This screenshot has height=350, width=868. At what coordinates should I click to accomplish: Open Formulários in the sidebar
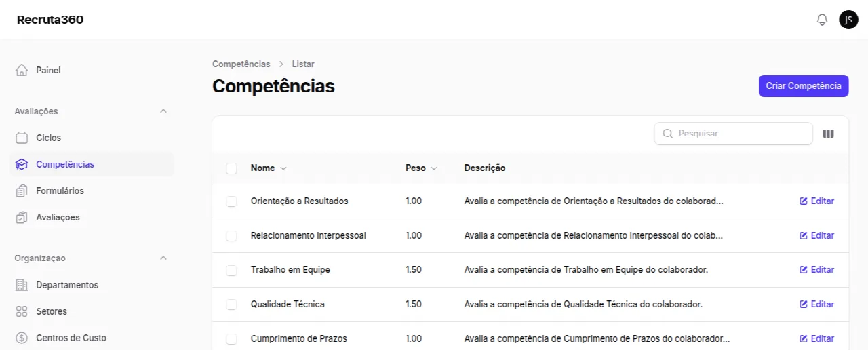click(92, 191)
